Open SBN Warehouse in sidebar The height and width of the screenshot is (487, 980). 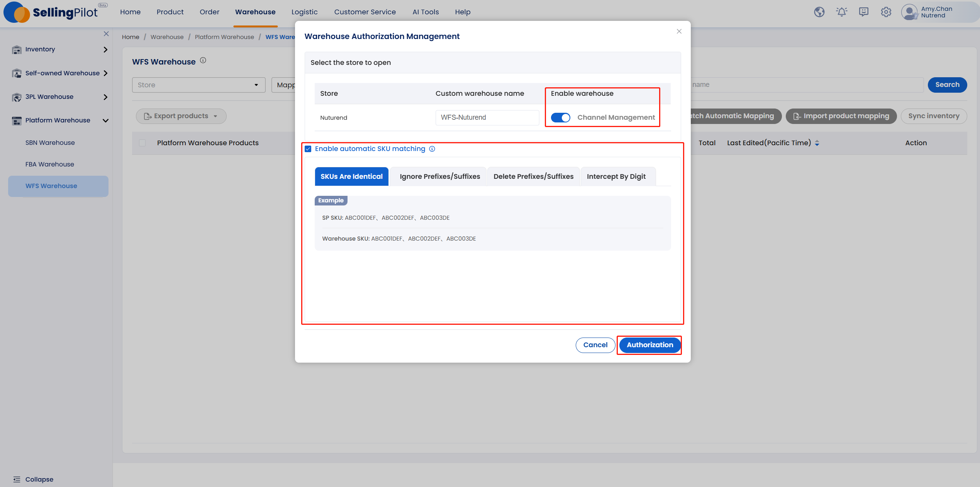(x=50, y=143)
